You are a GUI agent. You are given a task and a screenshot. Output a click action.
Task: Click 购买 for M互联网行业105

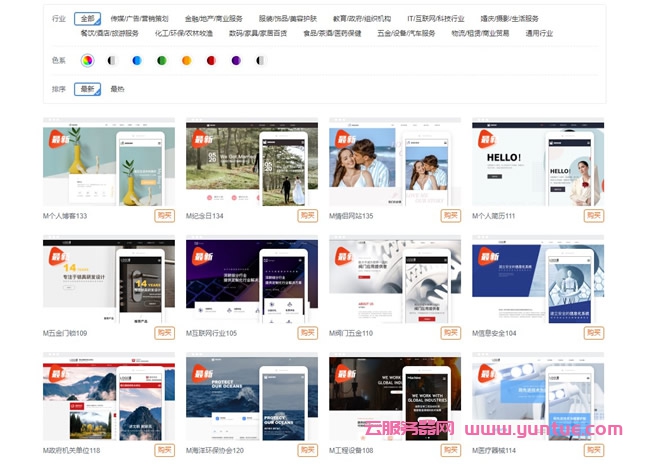tap(307, 333)
